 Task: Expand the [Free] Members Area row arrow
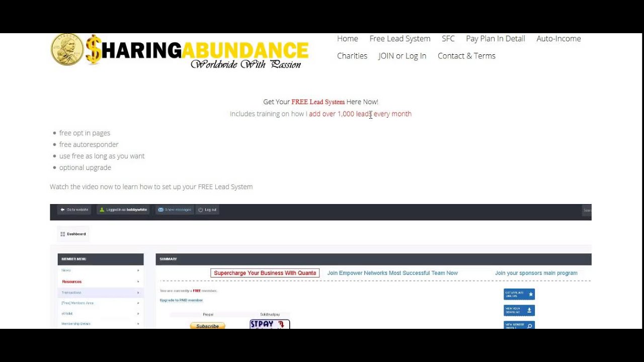138,303
